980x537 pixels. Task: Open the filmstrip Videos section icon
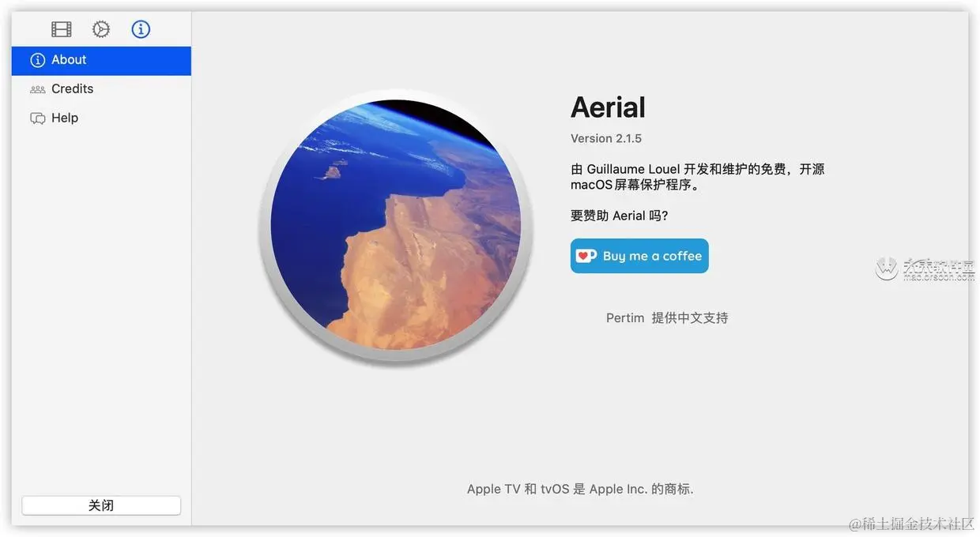coord(62,29)
